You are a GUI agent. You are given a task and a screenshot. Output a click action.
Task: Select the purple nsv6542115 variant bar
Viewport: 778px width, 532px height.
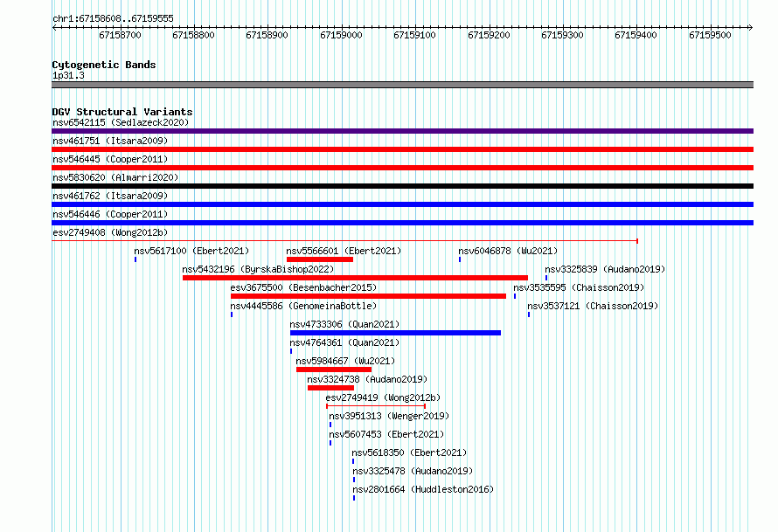tap(402, 131)
